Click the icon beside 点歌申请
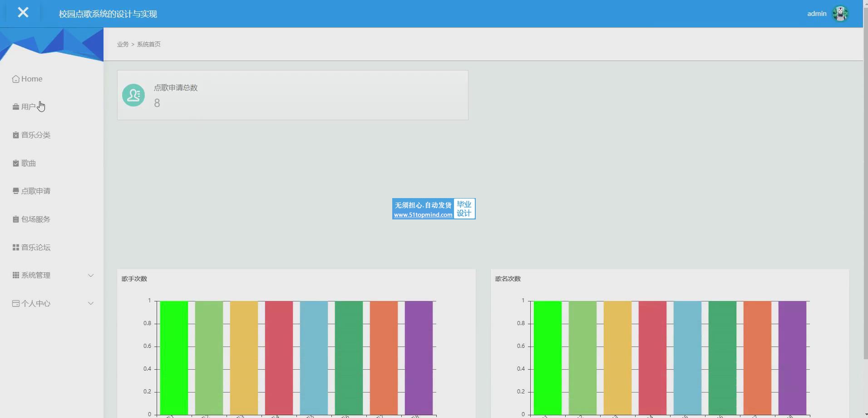The height and width of the screenshot is (418, 868). click(x=16, y=191)
